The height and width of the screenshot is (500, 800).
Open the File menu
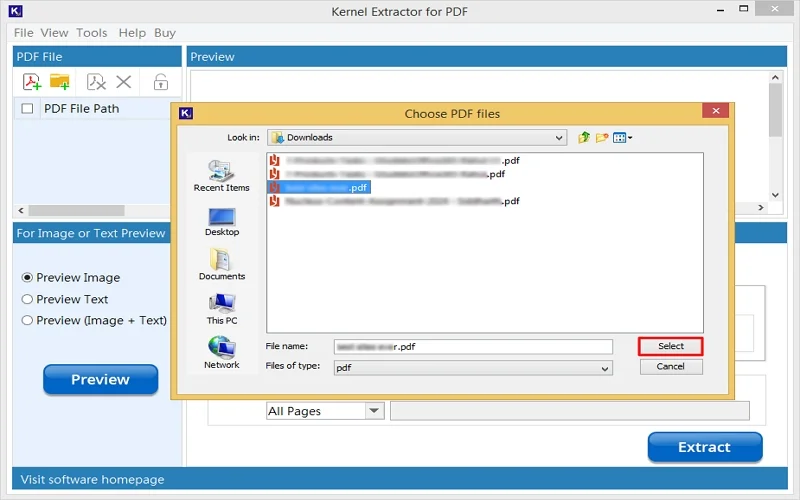(x=23, y=33)
